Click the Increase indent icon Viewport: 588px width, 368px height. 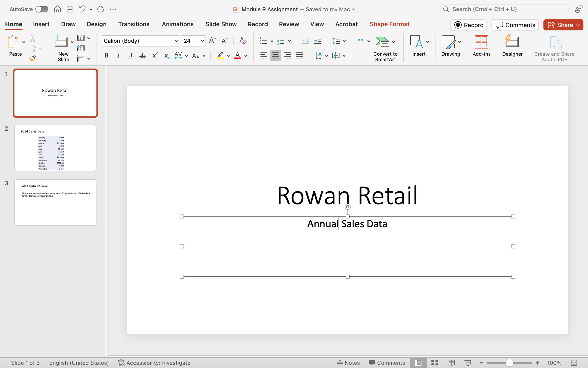coord(317,41)
